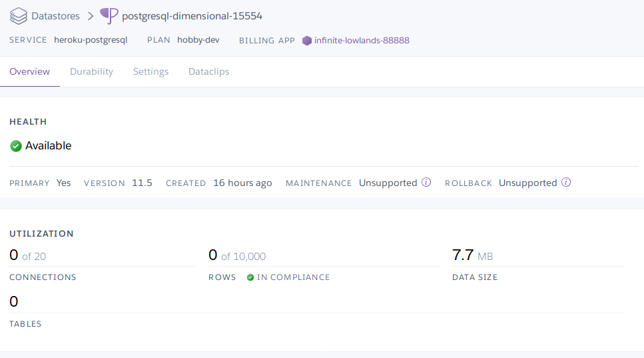644x358 pixels.
Task: Click the DATA SIZE label
Action: click(475, 277)
